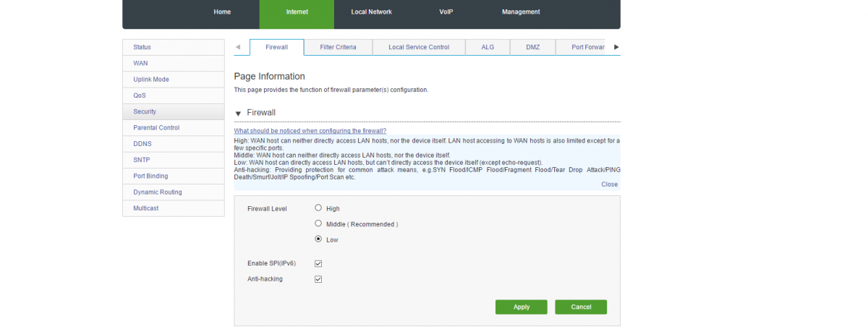Toggle the Anti-hacking checkbox

tap(318, 279)
